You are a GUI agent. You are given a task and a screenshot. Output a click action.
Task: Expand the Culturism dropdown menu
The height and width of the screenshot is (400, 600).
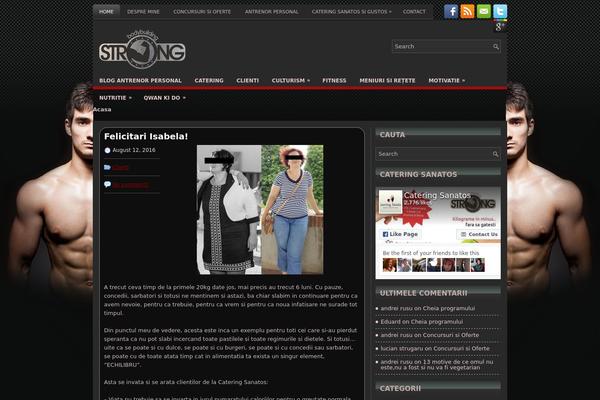[x=291, y=80]
